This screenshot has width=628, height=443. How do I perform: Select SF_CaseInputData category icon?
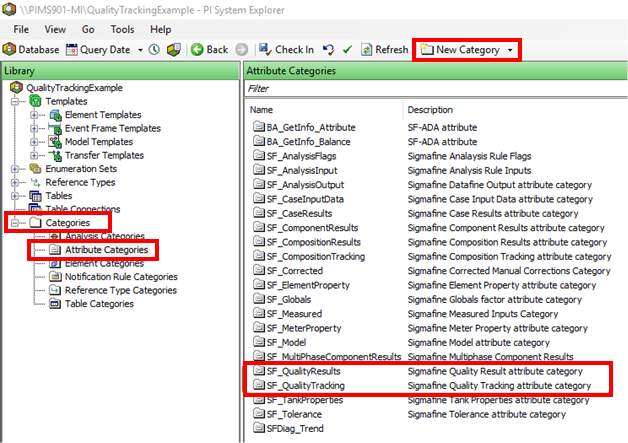259,199
